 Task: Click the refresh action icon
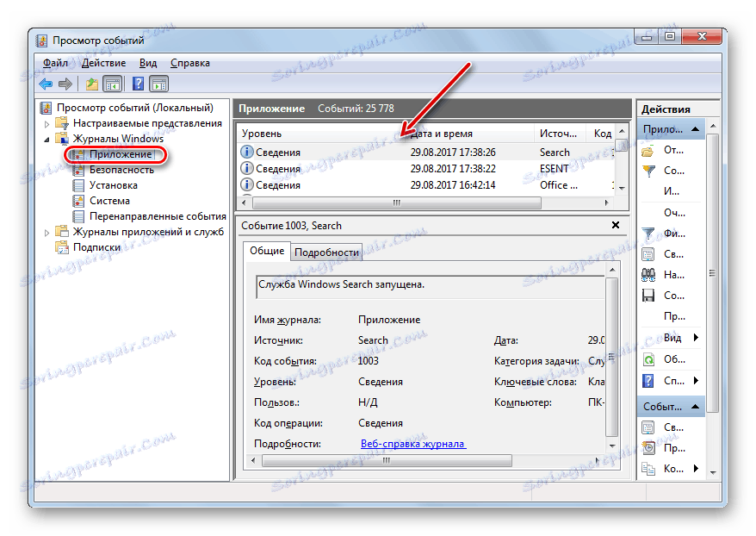pos(648,359)
